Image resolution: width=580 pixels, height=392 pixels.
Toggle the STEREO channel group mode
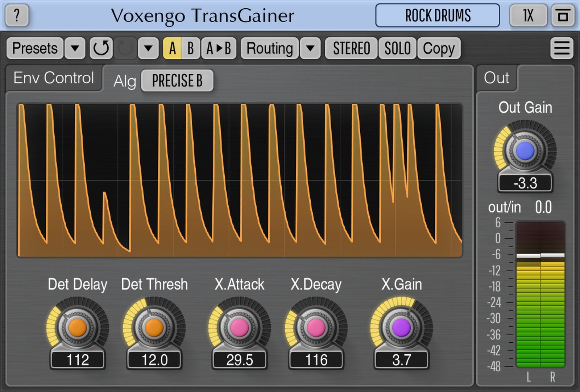pyautogui.click(x=351, y=48)
